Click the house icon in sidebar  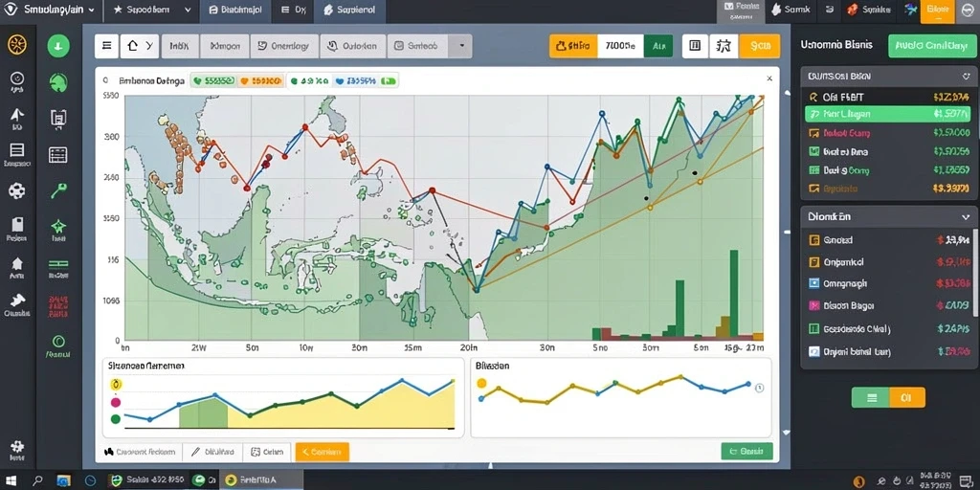point(17,264)
